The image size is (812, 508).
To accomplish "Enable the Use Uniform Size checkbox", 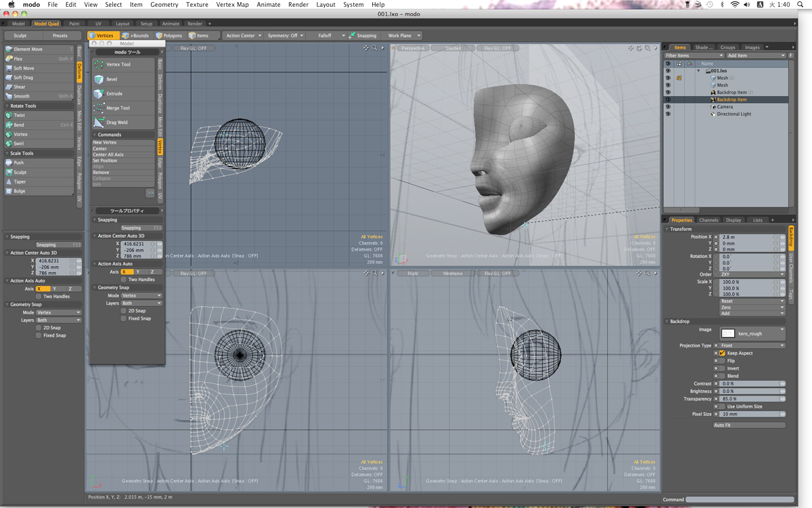I will (722, 406).
